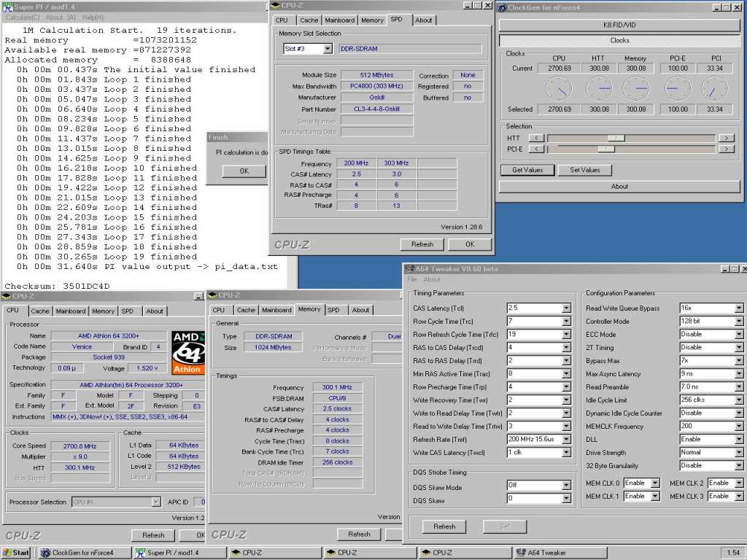Click the Memory clock dial in ClockGen
Image resolution: width=747 pixels, height=560 pixels.
[x=635, y=88]
